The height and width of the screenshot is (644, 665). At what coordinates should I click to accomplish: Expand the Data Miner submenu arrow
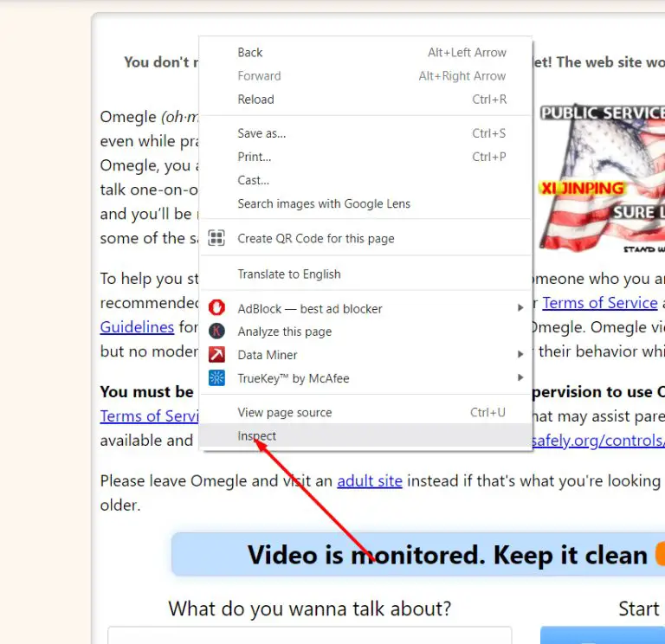[520, 355]
